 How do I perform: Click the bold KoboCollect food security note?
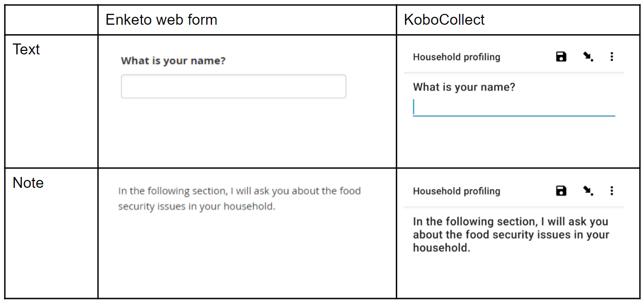510,234
